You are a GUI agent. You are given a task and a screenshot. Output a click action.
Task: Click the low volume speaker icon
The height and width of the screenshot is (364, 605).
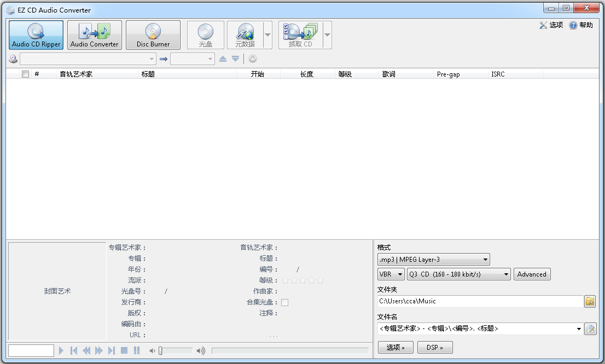pyautogui.click(x=153, y=350)
